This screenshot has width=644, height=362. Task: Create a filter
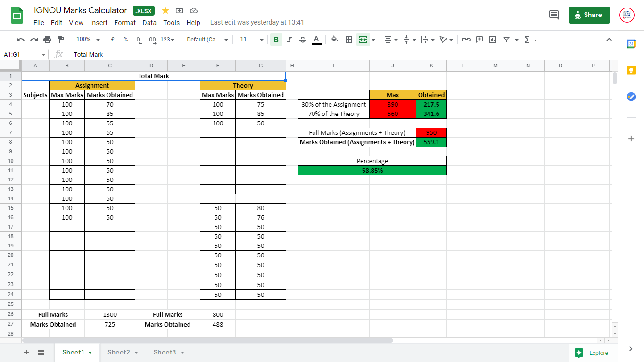506,40
